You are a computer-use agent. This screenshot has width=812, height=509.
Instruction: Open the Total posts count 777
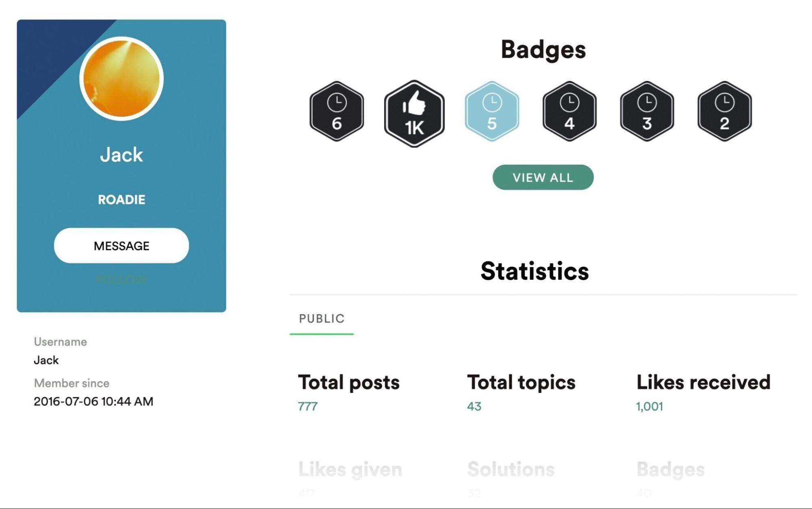point(307,406)
